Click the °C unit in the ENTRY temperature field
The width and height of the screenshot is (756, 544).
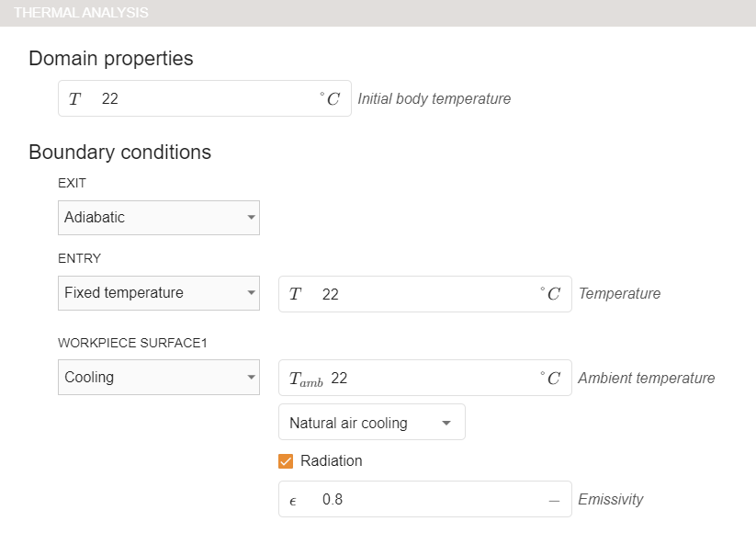pos(550,294)
